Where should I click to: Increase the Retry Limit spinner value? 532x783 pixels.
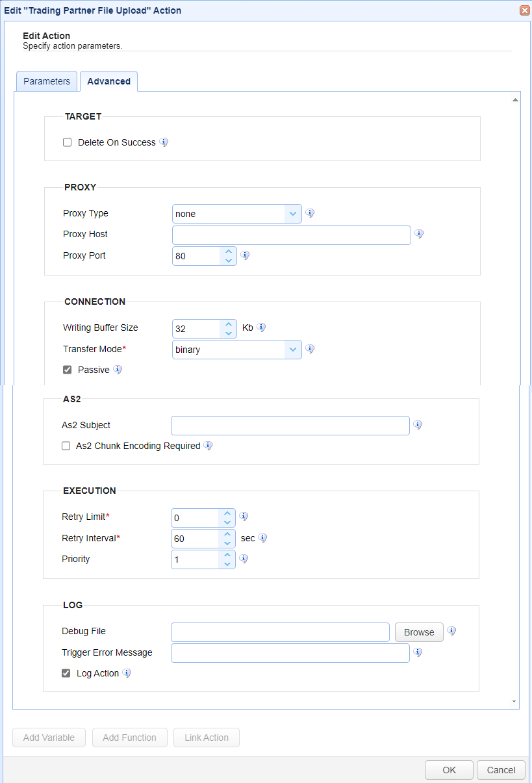[227, 513]
